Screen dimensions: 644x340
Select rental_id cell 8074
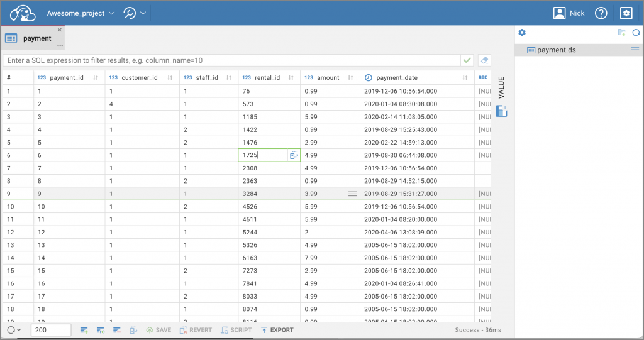pyautogui.click(x=269, y=309)
